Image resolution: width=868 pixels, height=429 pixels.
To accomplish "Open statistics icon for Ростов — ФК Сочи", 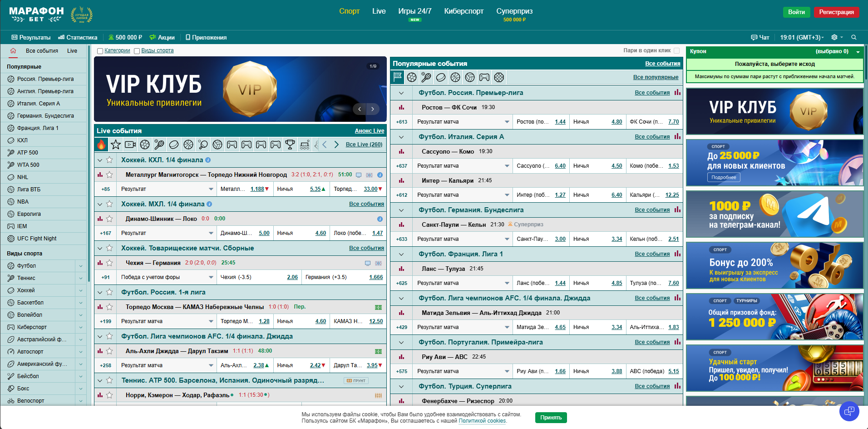I will [401, 107].
